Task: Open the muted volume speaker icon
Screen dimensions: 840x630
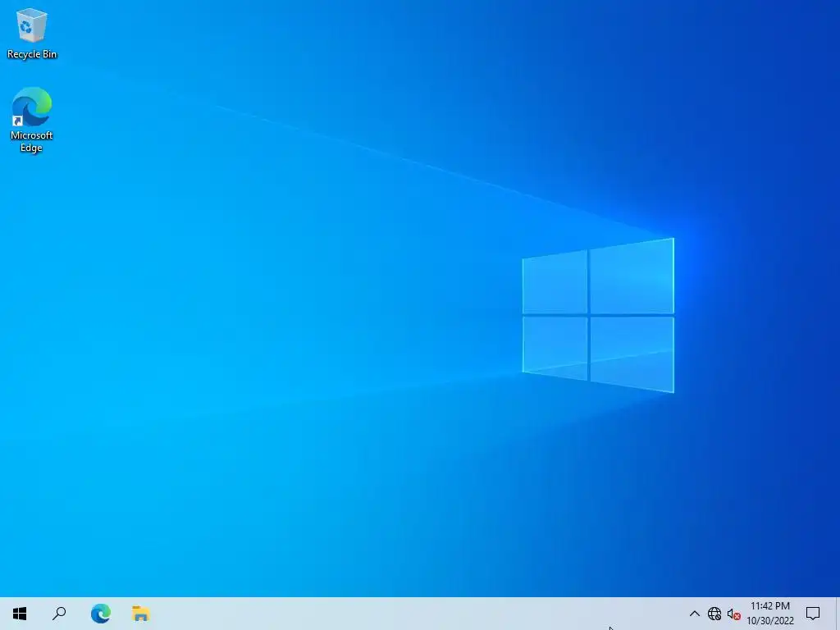Action: (x=734, y=614)
